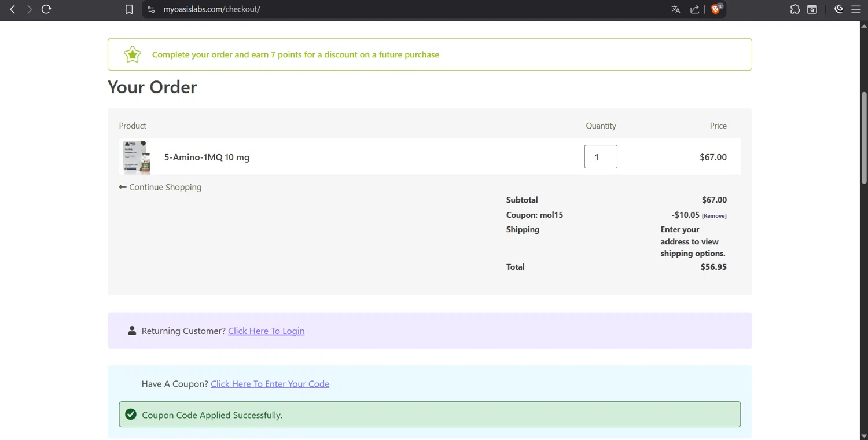Click the left arrow before Continue Shopping

123,187
